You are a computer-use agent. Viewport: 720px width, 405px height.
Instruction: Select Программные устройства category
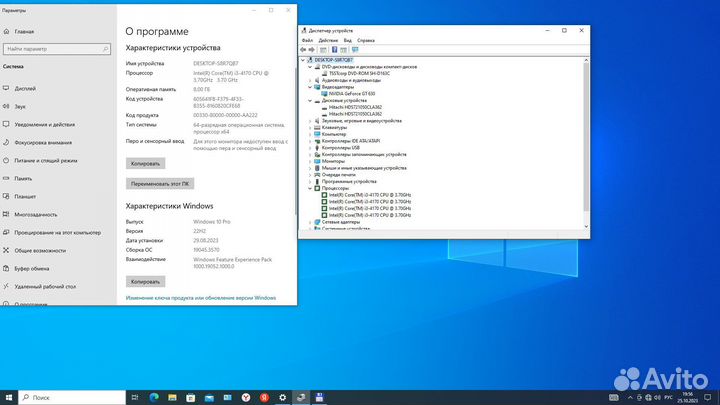click(349, 181)
